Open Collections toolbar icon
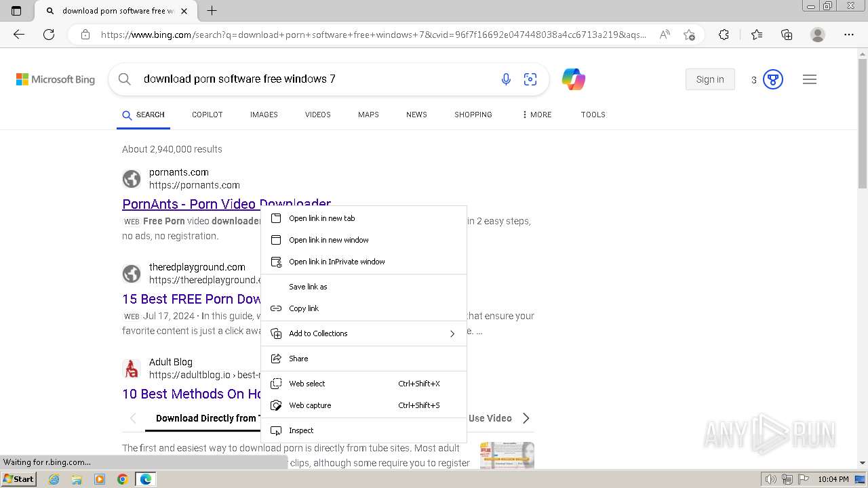 click(x=787, y=35)
